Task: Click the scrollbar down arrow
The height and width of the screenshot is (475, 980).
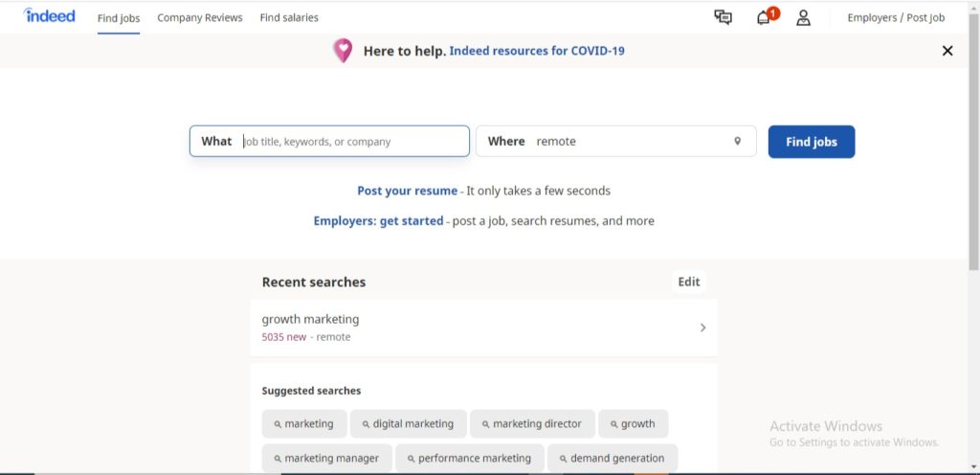Action: pos(973,467)
